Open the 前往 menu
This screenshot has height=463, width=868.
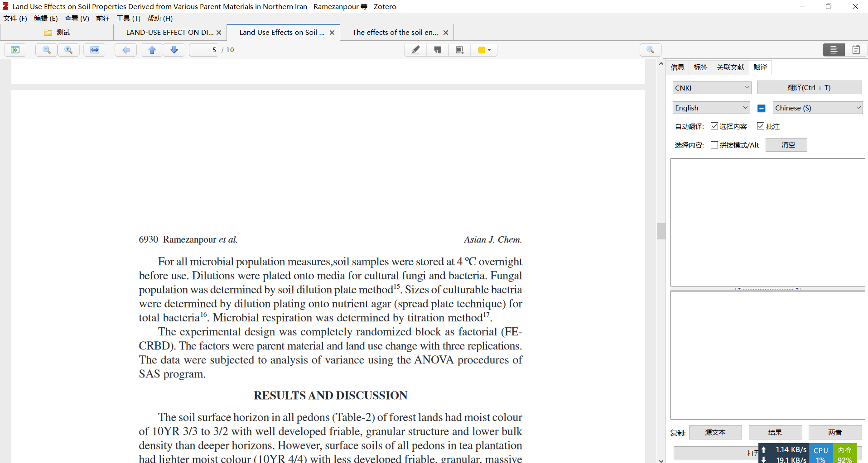coord(103,19)
